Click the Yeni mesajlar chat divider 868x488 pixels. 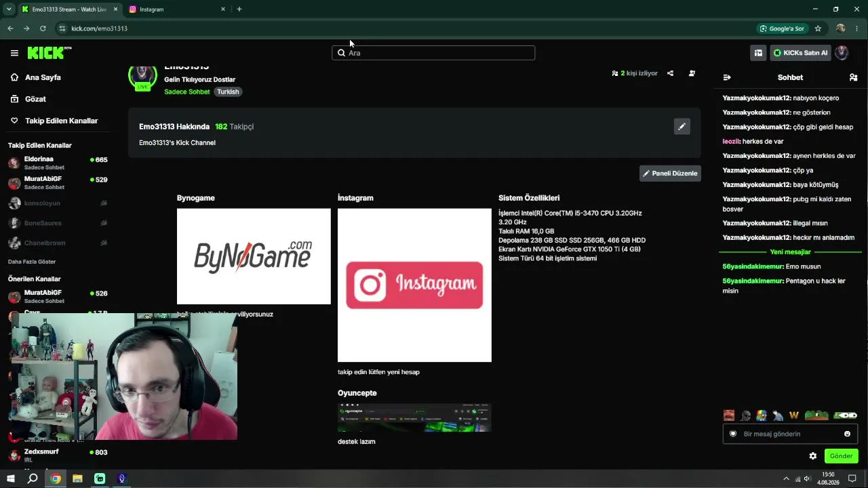(x=790, y=252)
